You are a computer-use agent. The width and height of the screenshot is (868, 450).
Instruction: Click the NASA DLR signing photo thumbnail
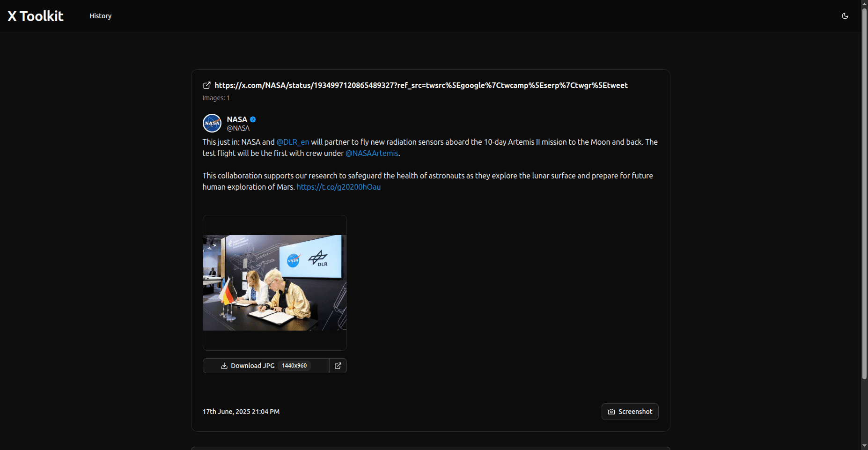click(275, 282)
